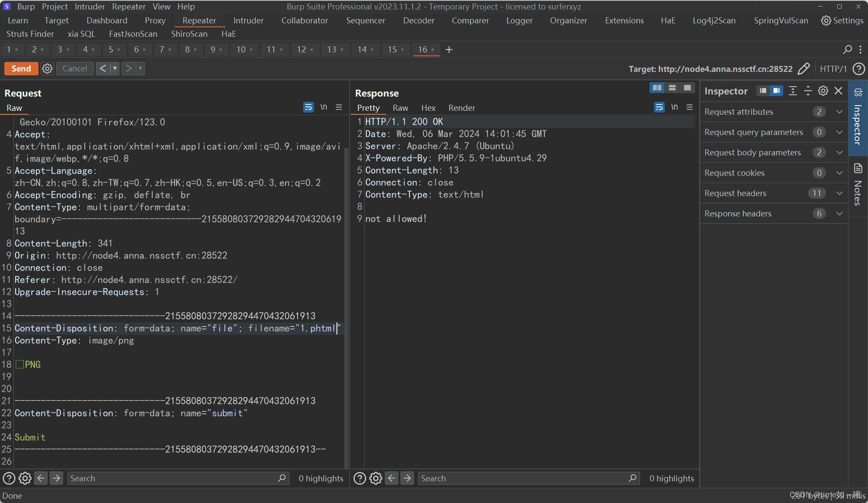868x503 pixels.
Task: Switch response view to Render
Action: click(461, 108)
